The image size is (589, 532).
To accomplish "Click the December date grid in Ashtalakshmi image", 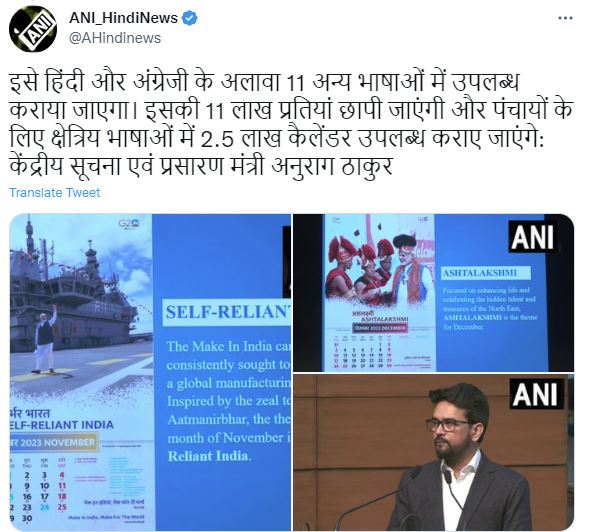I will click(362, 354).
